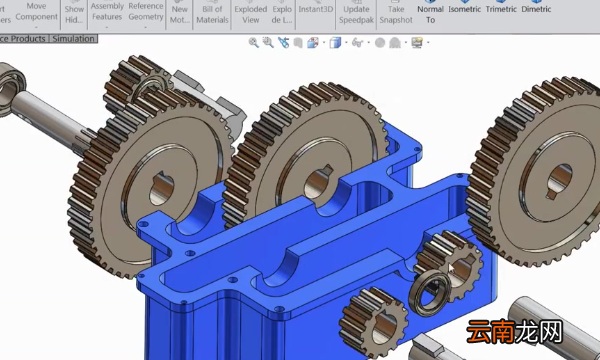
Task: Open the Reference Geometry dropdown arrow
Action: point(145,27)
